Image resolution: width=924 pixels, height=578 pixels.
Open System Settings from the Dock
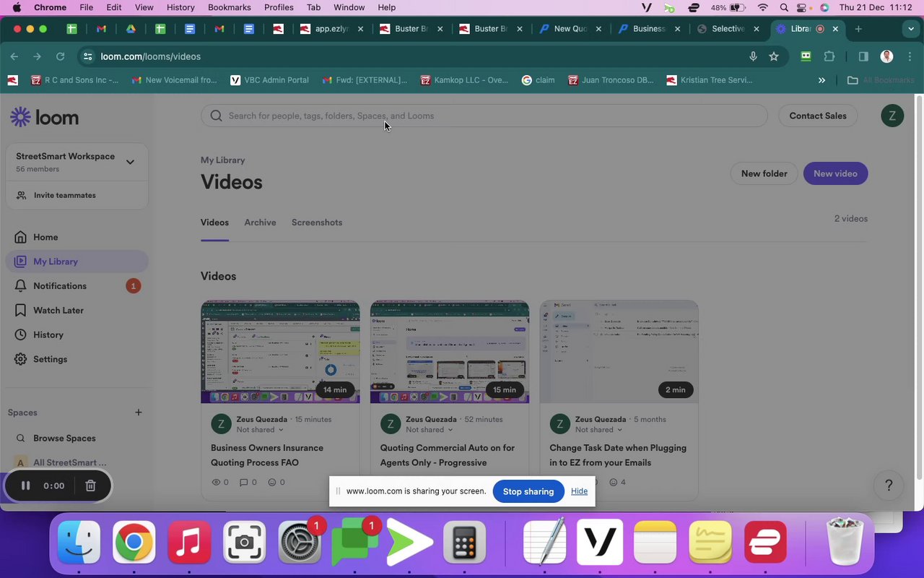pos(299,542)
